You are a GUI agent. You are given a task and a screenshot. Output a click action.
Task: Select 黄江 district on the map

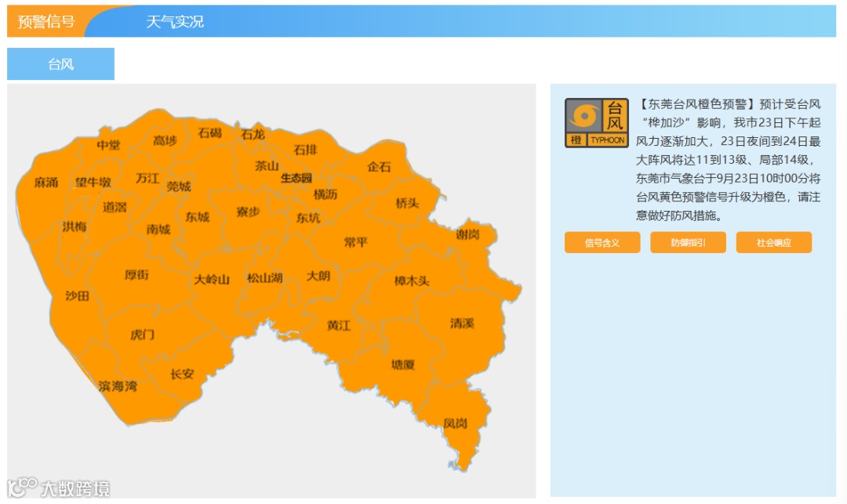(339, 325)
